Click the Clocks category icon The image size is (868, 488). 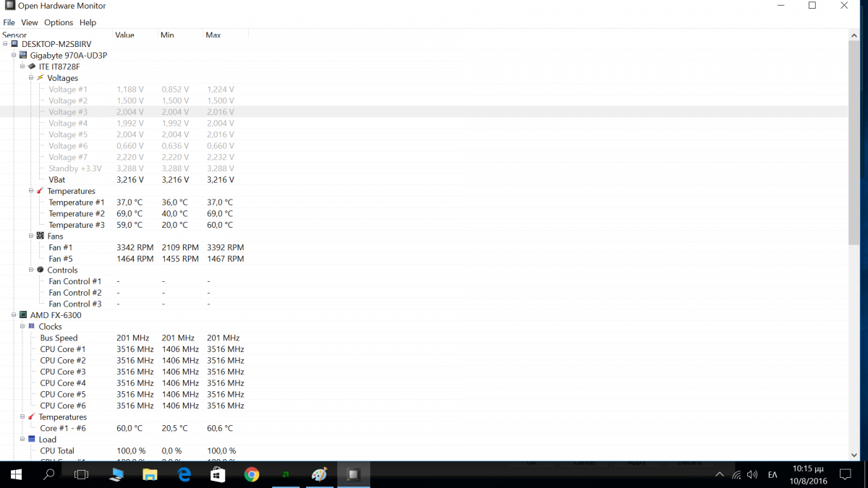[32, 326]
